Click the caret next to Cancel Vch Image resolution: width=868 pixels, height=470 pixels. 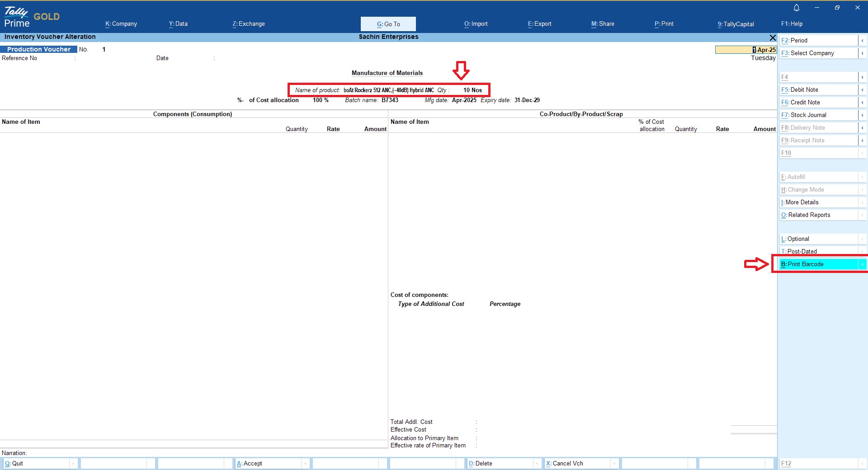click(615, 464)
